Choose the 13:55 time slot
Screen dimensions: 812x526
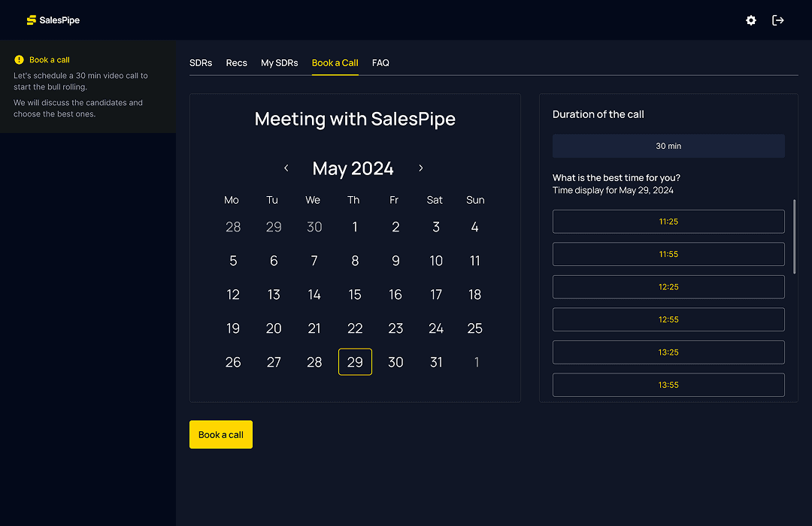668,385
